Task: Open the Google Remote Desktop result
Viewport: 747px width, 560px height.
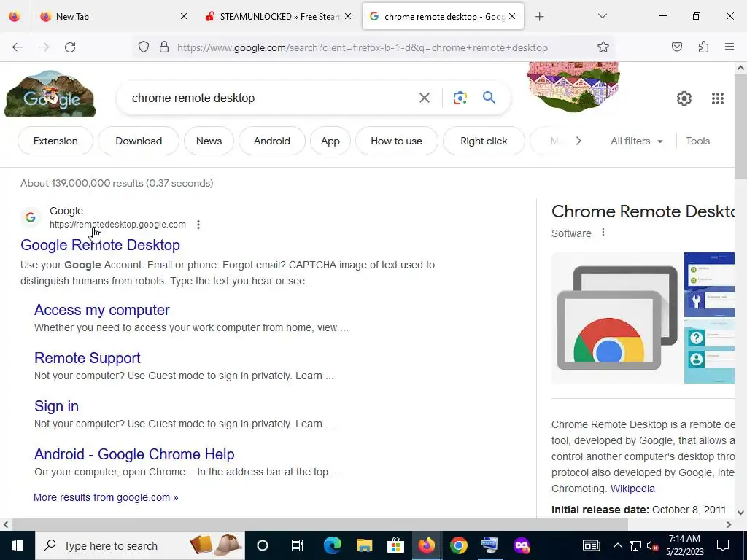Action: 100,245
